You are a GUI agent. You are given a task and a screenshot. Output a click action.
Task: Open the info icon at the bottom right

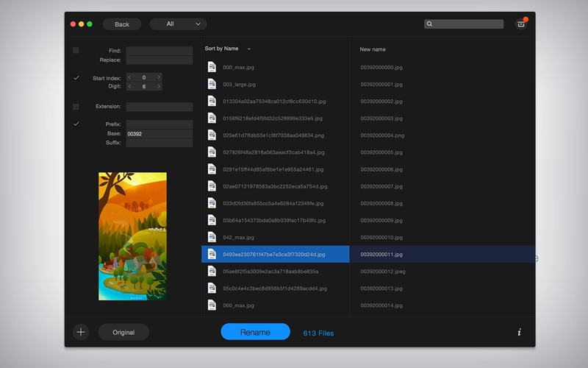(x=520, y=332)
